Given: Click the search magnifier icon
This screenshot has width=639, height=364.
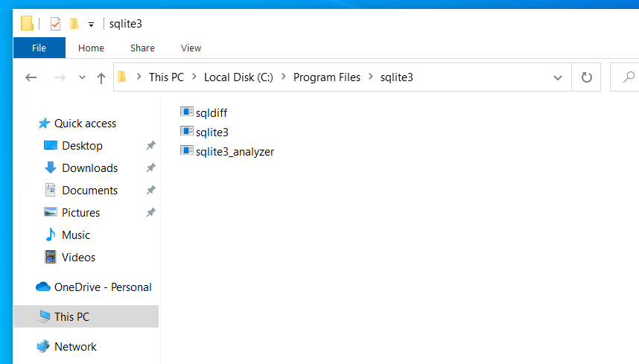Looking at the screenshot, I should pyautogui.click(x=629, y=77).
